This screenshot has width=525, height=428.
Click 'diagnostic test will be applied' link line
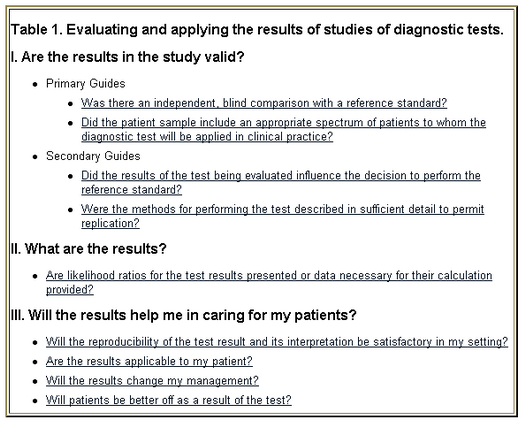207,137
